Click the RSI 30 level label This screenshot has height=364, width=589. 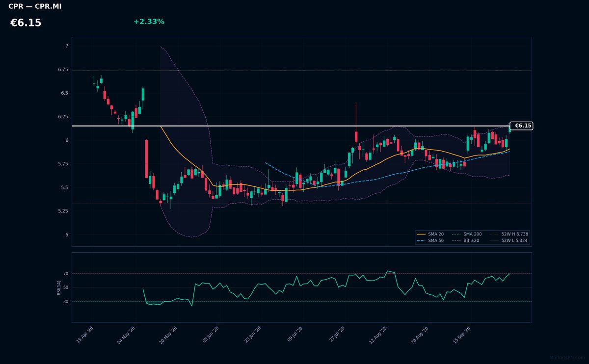coord(66,302)
